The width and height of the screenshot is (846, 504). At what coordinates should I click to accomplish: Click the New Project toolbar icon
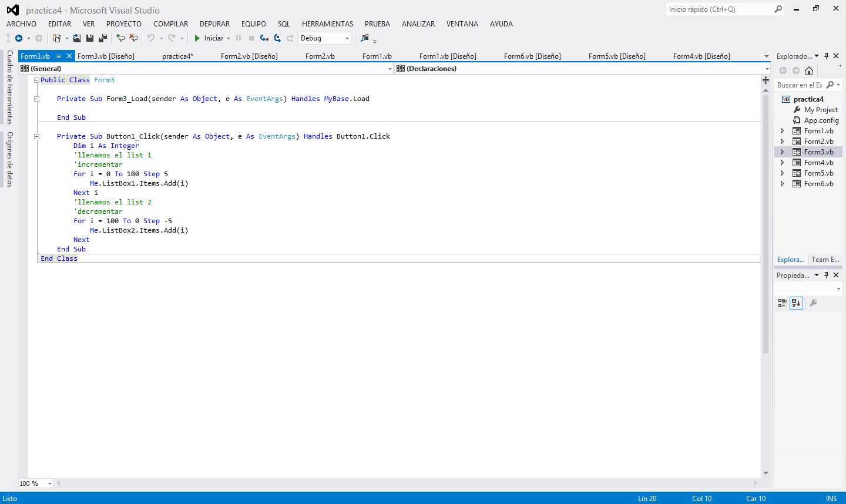(x=57, y=38)
